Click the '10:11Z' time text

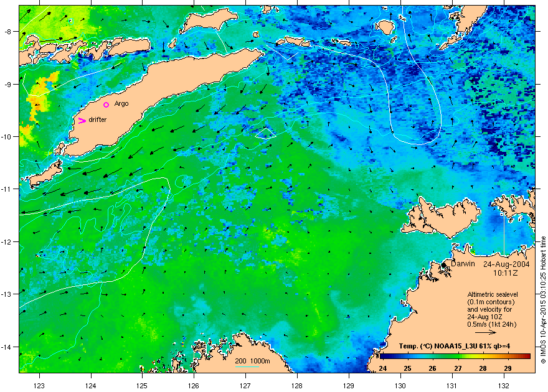(x=506, y=273)
